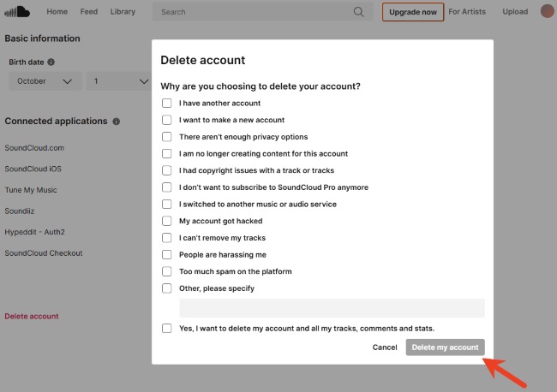557x392 pixels.
Task: Open the For Artists nav item
Action: coord(467,12)
